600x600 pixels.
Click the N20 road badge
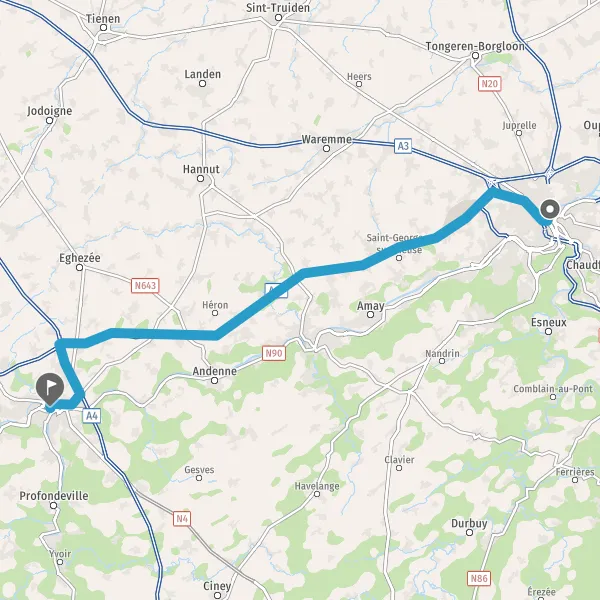pos(489,83)
